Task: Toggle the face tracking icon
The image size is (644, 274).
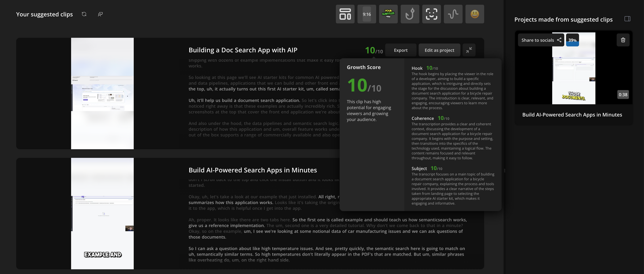Action: [x=431, y=14]
